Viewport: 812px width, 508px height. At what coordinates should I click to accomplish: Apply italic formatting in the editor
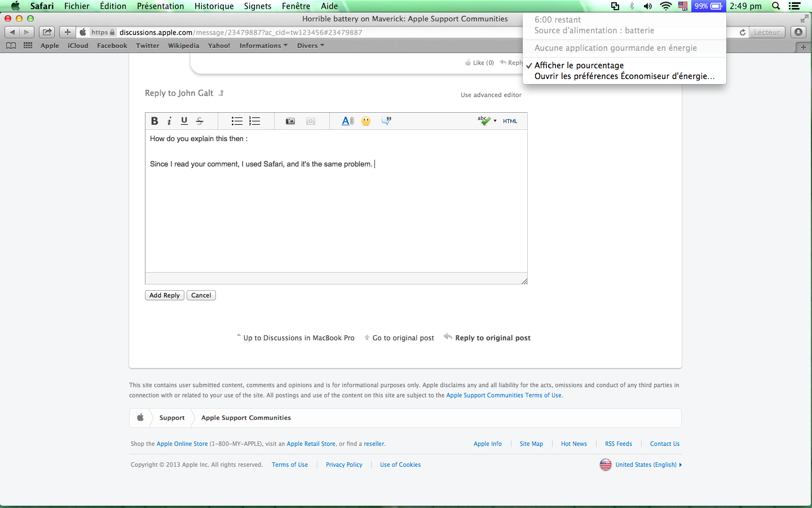click(x=169, y=121)
